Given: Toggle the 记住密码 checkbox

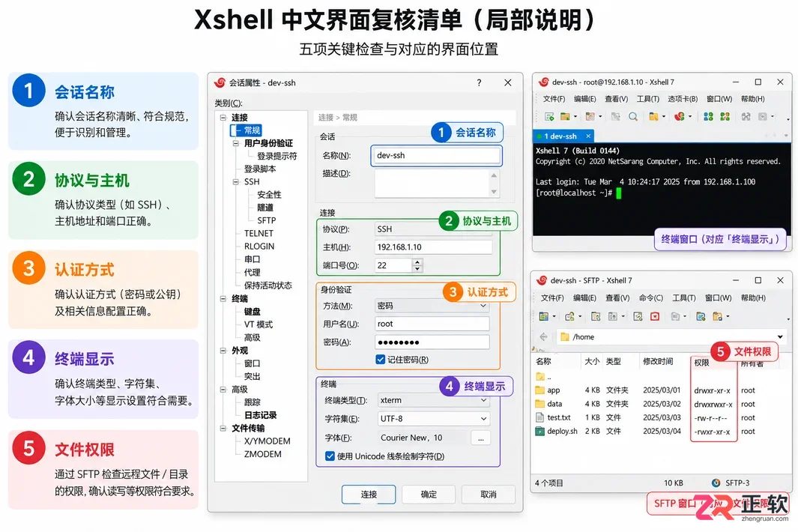Looking at the screenshot, I should [x=380, y=360].
